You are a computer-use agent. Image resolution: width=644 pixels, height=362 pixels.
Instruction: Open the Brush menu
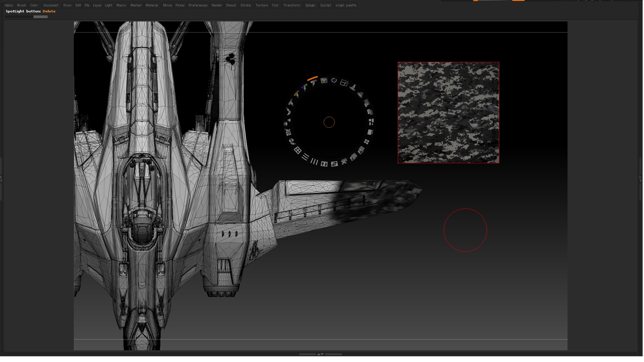coord(21,5)
